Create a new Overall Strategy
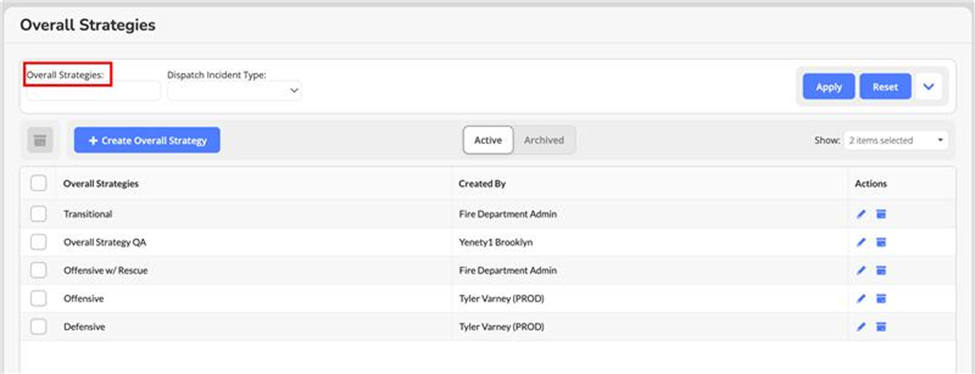This screenshot has height=374, width=975. tap(147, 141)
